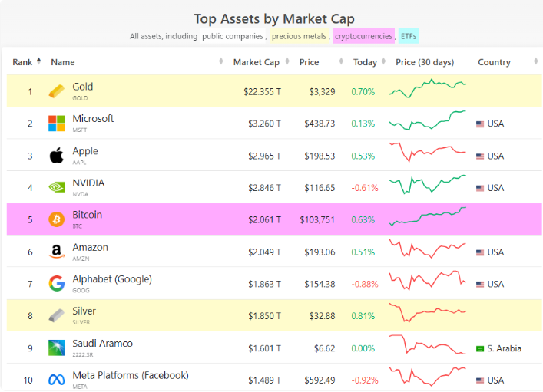Click the Silver bar icon
This screenshot has height=392, width=543.
(56, 315)
